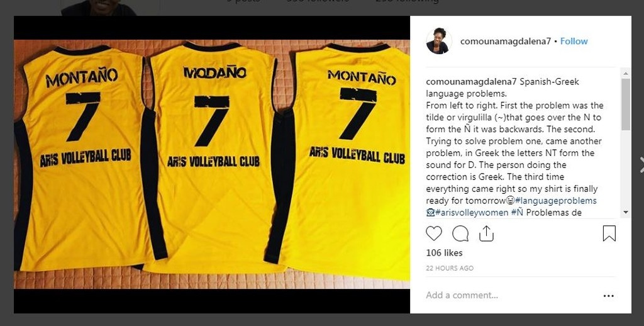Click the caption scrollbar thumb

(x=626, y=104)
